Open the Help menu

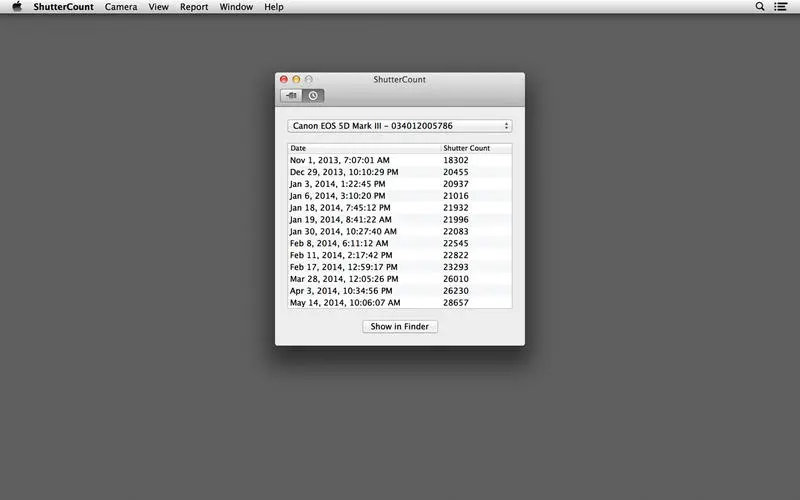273,7
